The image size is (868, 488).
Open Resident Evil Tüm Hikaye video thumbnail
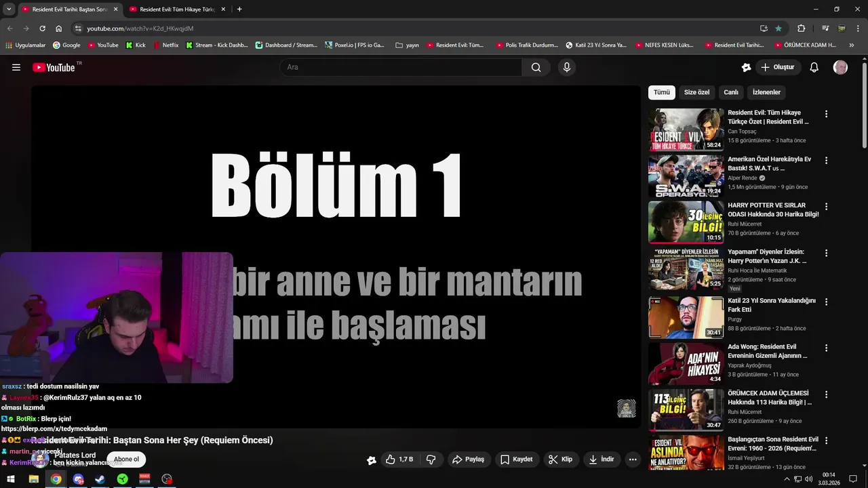coord(686,129)
